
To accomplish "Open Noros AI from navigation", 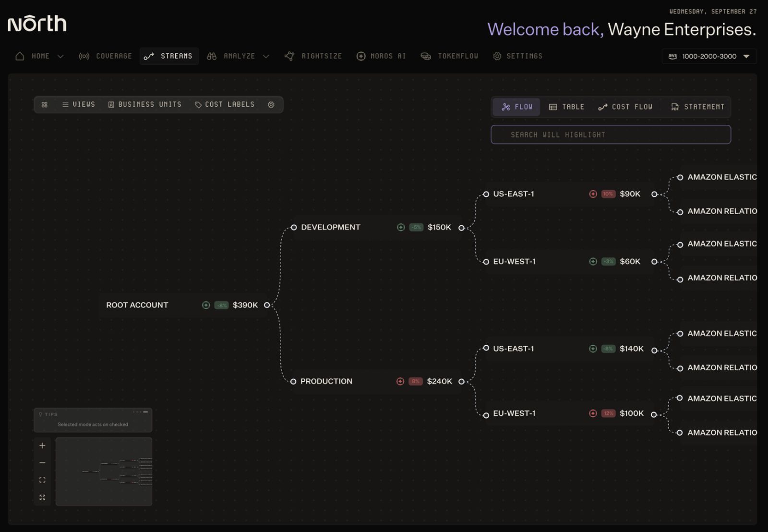I will pyautogui.click(x=381, y=56).
